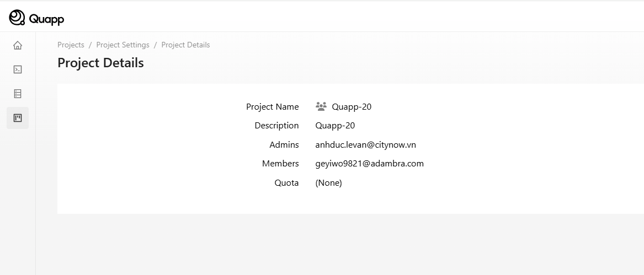Click the Description label
Screen dimensions: 644x275
click(x=276, y=126)
